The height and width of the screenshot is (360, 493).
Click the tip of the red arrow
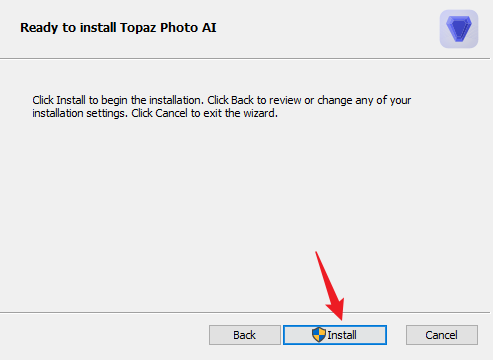341,319
